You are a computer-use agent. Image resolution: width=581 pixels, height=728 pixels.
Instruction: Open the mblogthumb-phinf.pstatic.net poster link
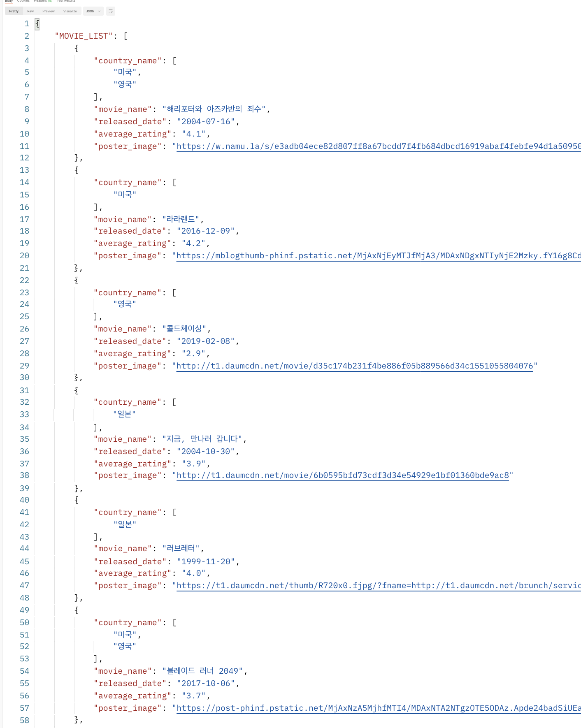(379, 256)
